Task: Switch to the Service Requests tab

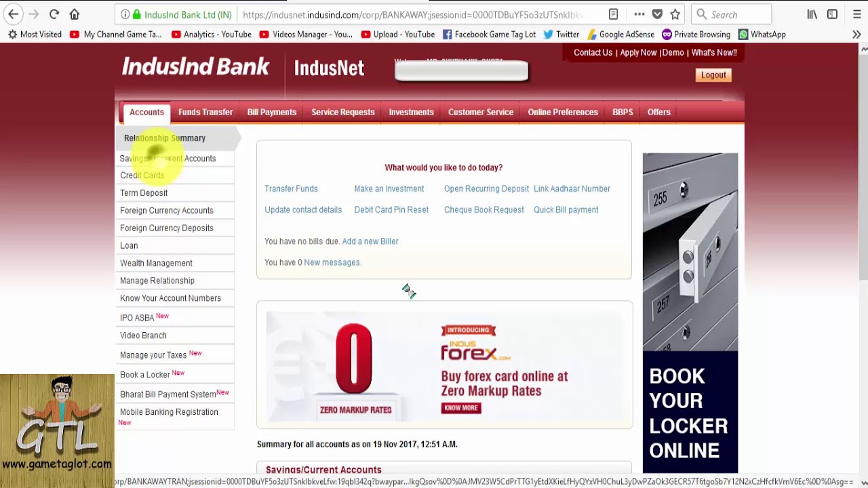Action: pos(343,113)
